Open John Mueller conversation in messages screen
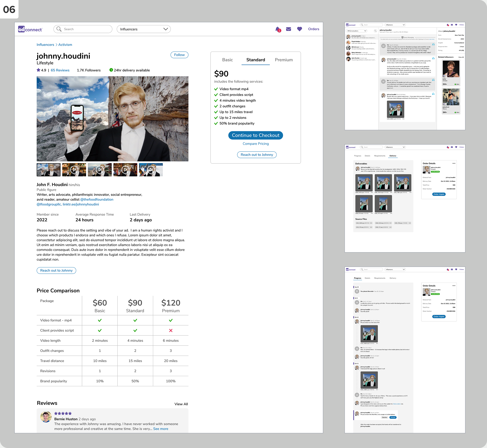This screenshot has height=448, width=487. (x=361, y=59)
